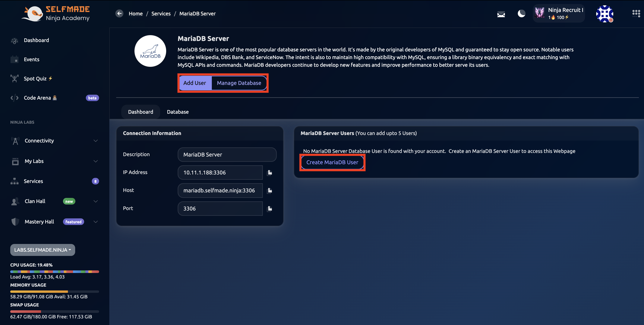Click the Connectivity antenna icon

click(x=15, y=141)
